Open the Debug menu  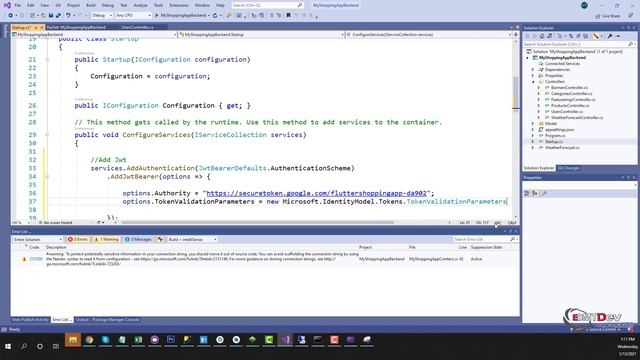click(108, 5)
